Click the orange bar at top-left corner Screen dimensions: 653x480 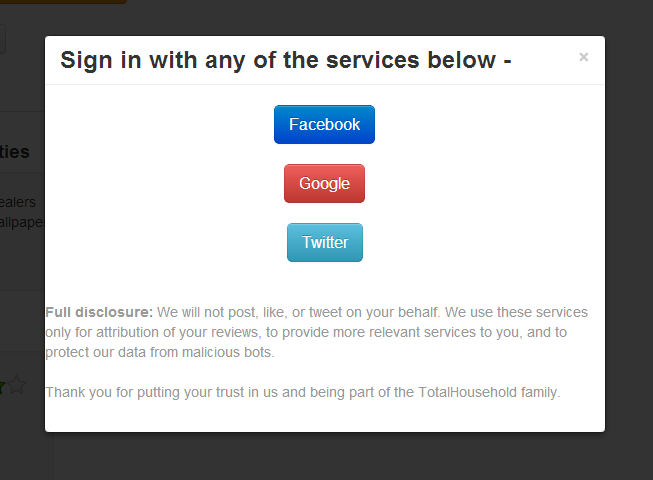point(60,2)
